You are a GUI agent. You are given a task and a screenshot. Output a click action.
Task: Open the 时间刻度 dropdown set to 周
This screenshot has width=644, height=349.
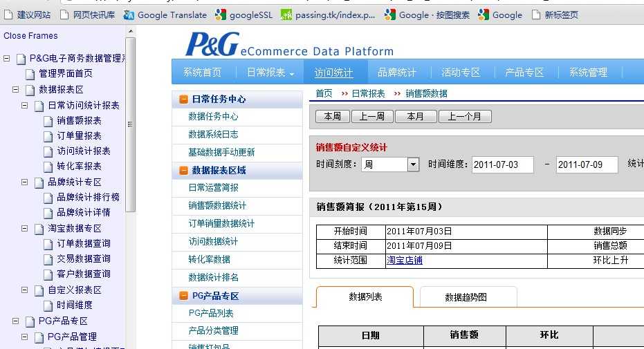pos(390,164)
